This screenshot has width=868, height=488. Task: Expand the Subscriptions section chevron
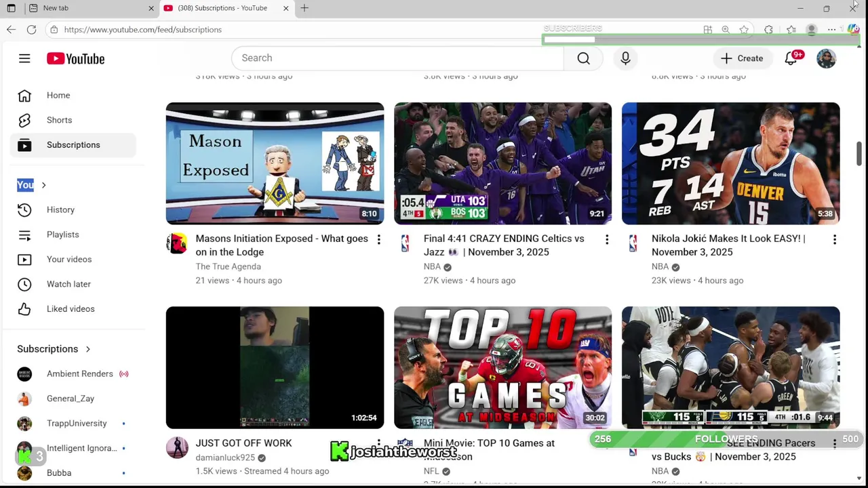88,349
